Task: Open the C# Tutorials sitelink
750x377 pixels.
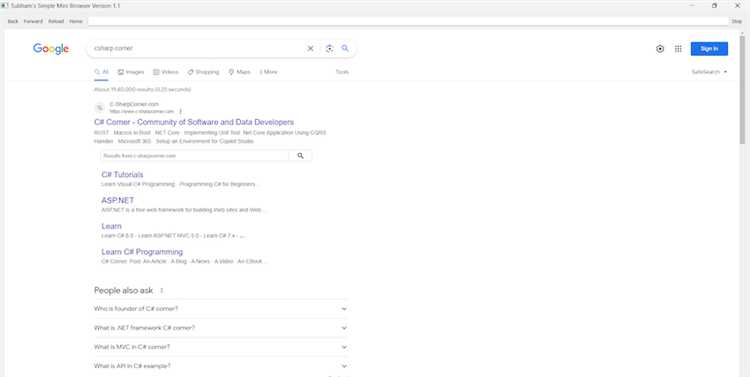Action: [122, 175]
